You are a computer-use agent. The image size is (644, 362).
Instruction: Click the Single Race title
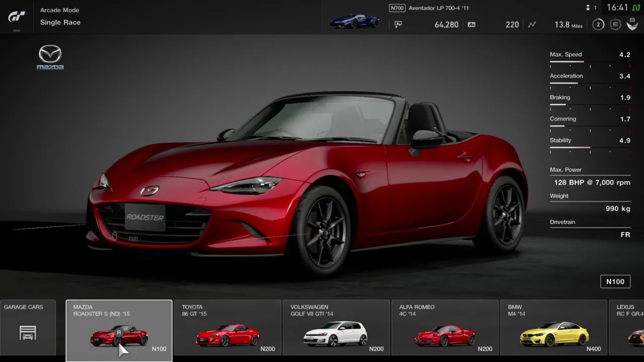(60, 22)
